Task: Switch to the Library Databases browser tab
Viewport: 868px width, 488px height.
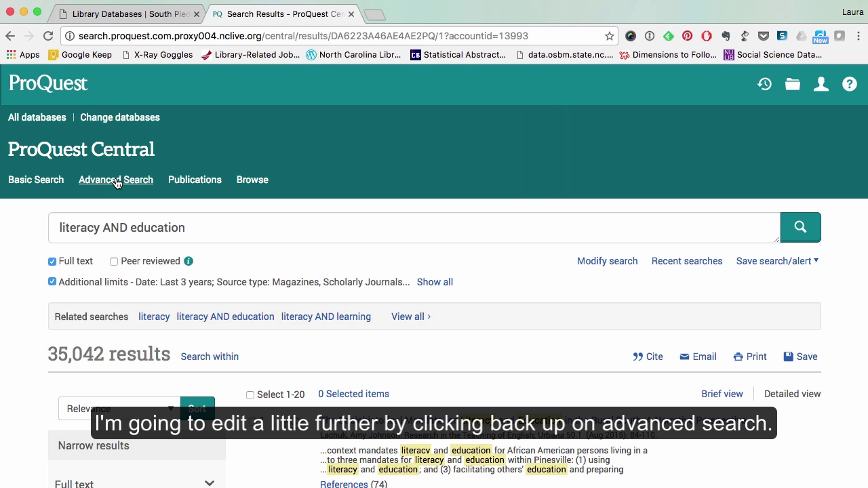Action: coord(127,14)
